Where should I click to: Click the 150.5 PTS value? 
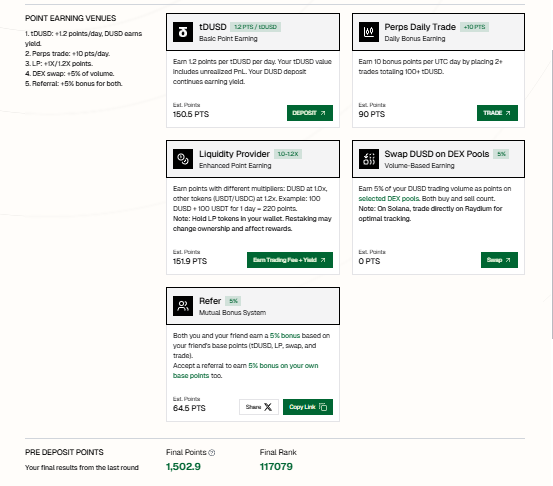[x=191, y=114]
